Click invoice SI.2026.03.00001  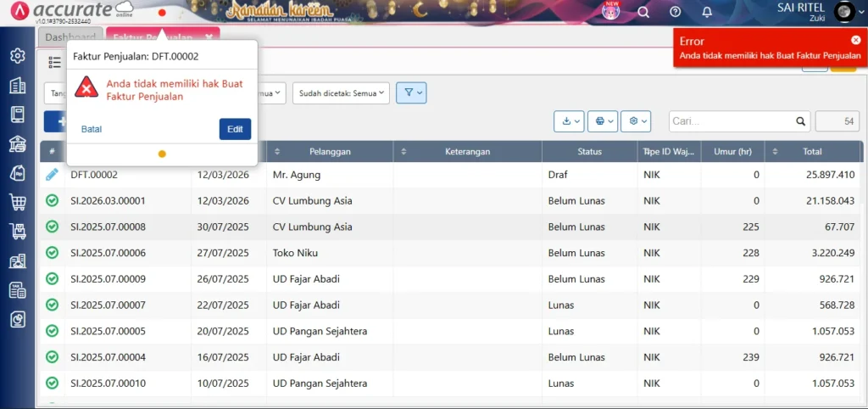(x=108, y=200)
